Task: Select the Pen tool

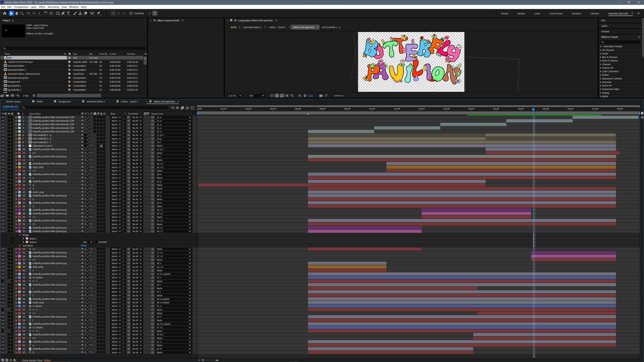Action: click(x=63, y=13)
